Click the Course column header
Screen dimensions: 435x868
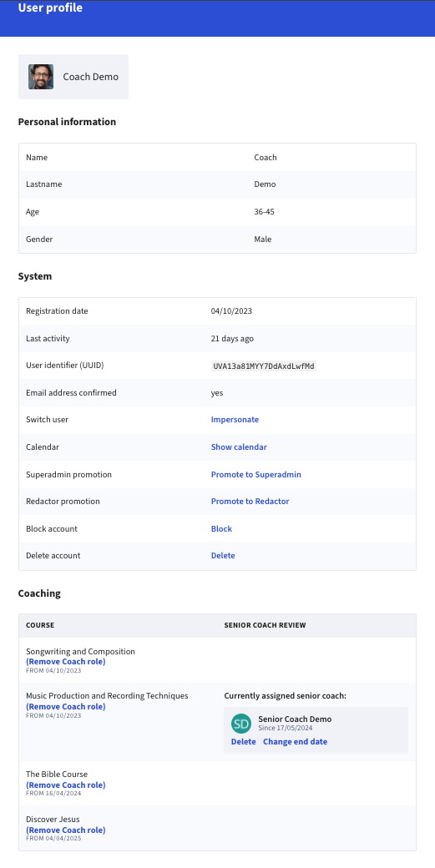[x=40, y=625]
